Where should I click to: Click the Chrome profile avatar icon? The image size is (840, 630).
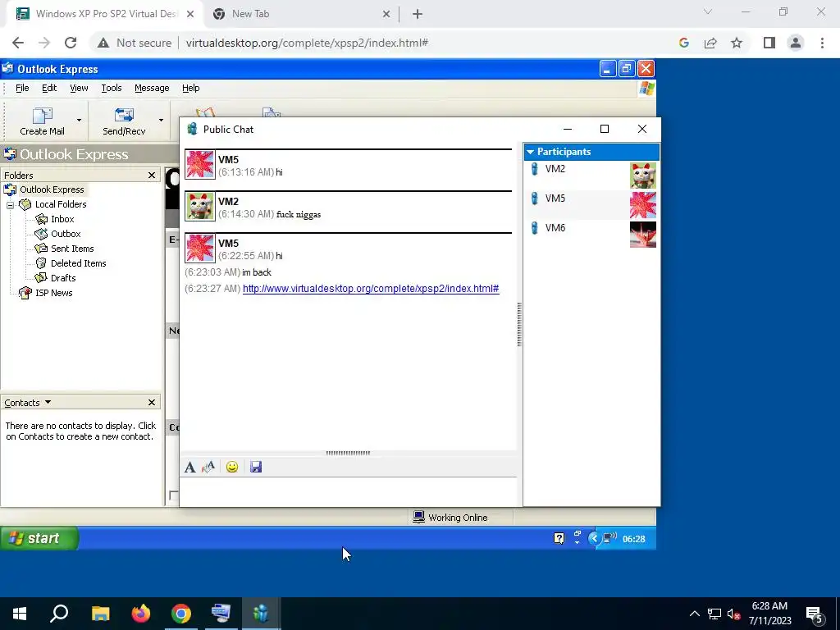pyautogui.click(x=796, y=43)
